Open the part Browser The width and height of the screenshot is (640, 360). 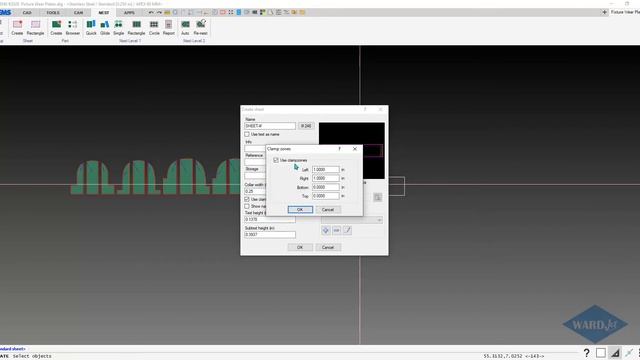point(73,28)
